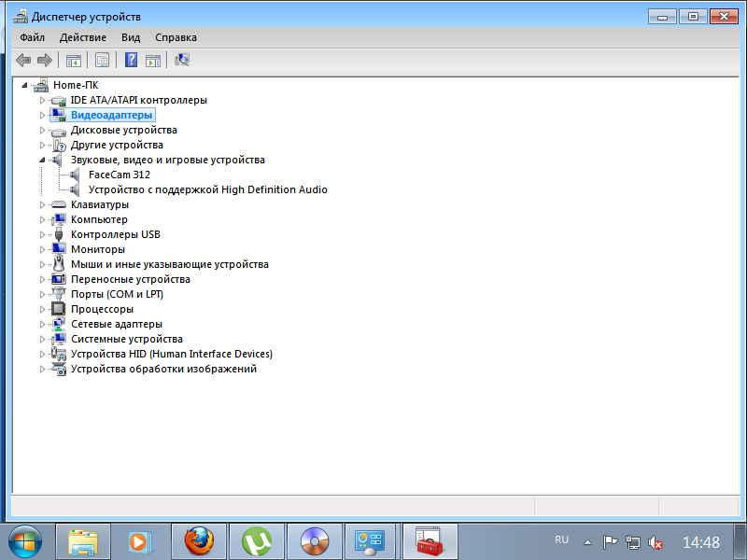Select the Другие устройства label
The height and width of the screenshot is (560, 747).
[117, 145]
